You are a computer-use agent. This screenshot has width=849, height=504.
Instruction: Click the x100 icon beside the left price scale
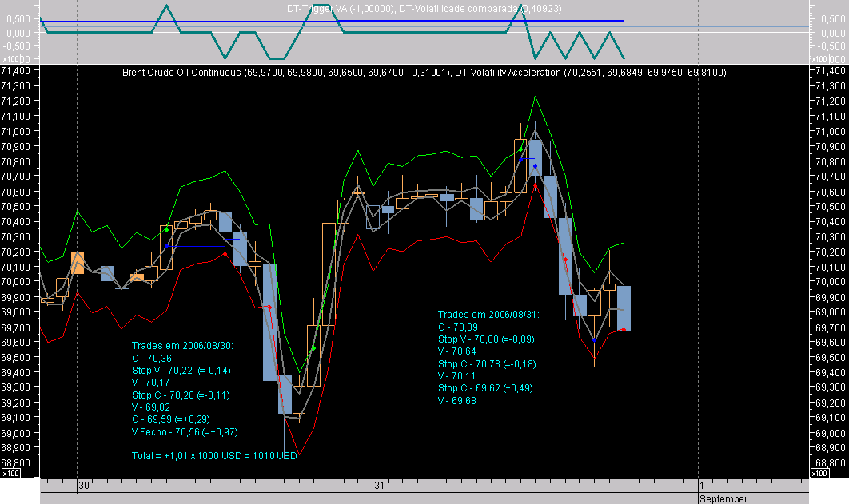click(x=10, y=473)
